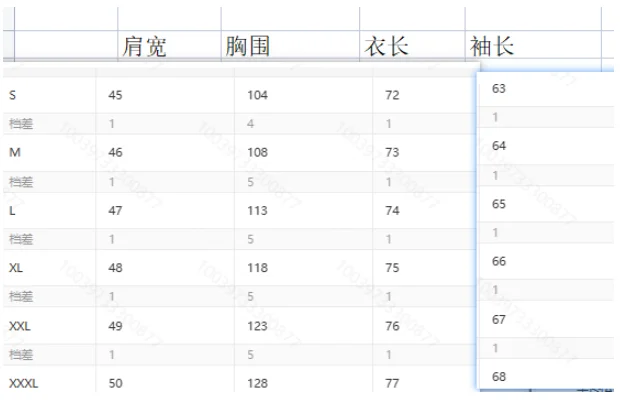Image resolution: width=621 pixels, height=402 pixels.
Task: Click the XXL size row label
Action: (19, 326)
